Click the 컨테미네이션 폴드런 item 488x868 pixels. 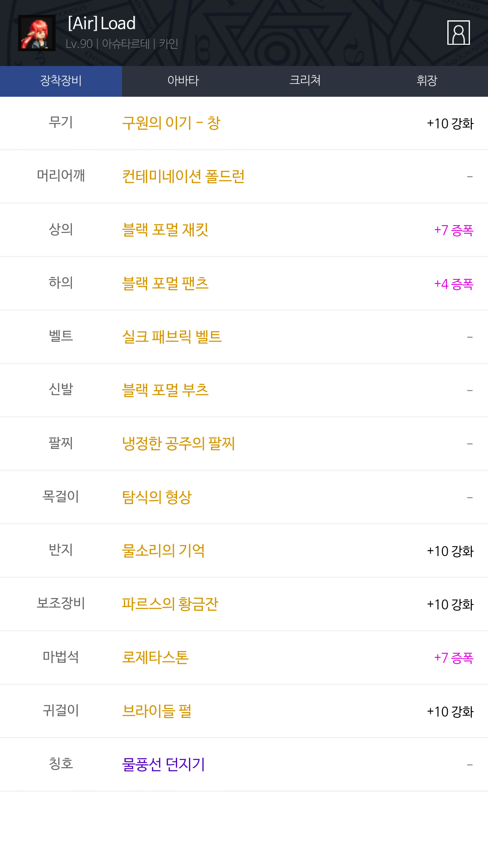coord(183,176)
